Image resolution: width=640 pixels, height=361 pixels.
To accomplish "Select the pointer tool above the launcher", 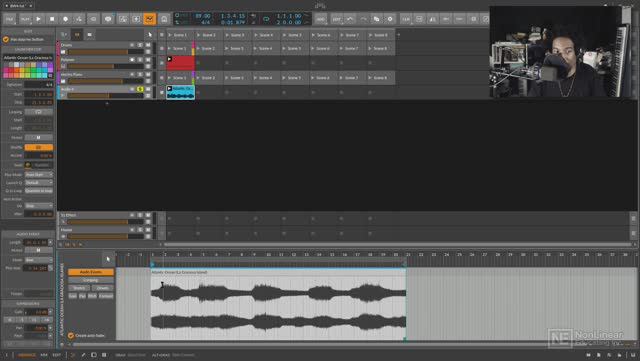I will tap(150, 35).
